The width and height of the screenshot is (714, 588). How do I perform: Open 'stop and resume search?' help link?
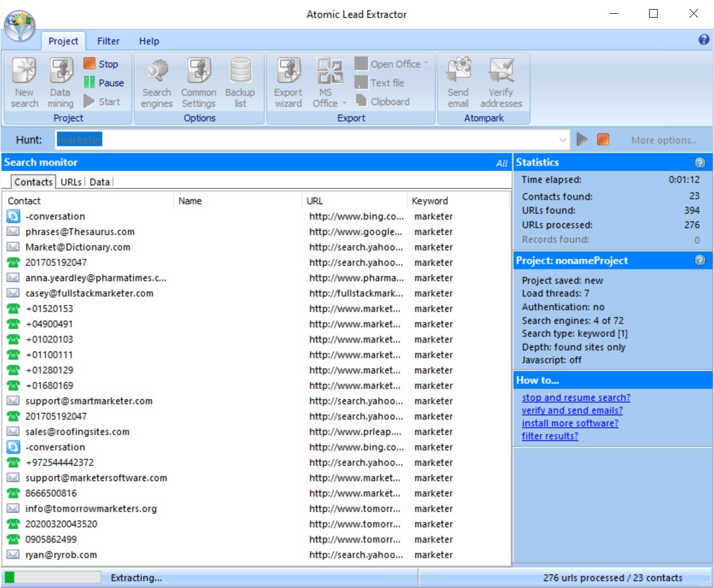tap(576, 398)
